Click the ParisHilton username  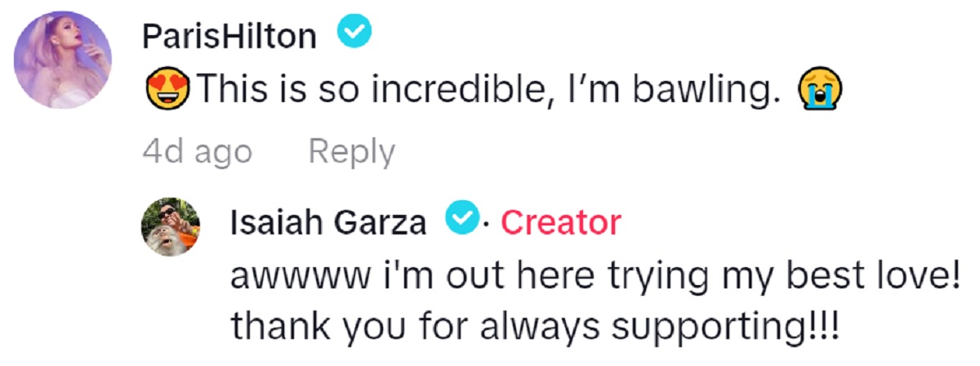point(229,35)
